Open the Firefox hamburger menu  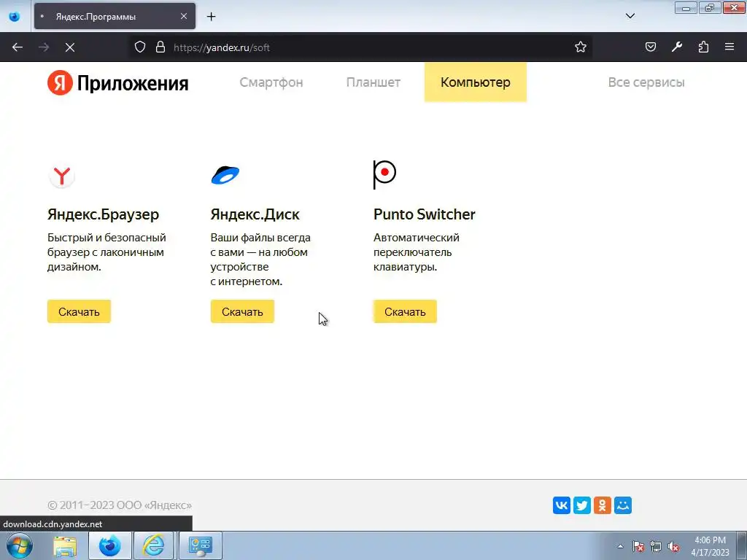pos(729,47)
